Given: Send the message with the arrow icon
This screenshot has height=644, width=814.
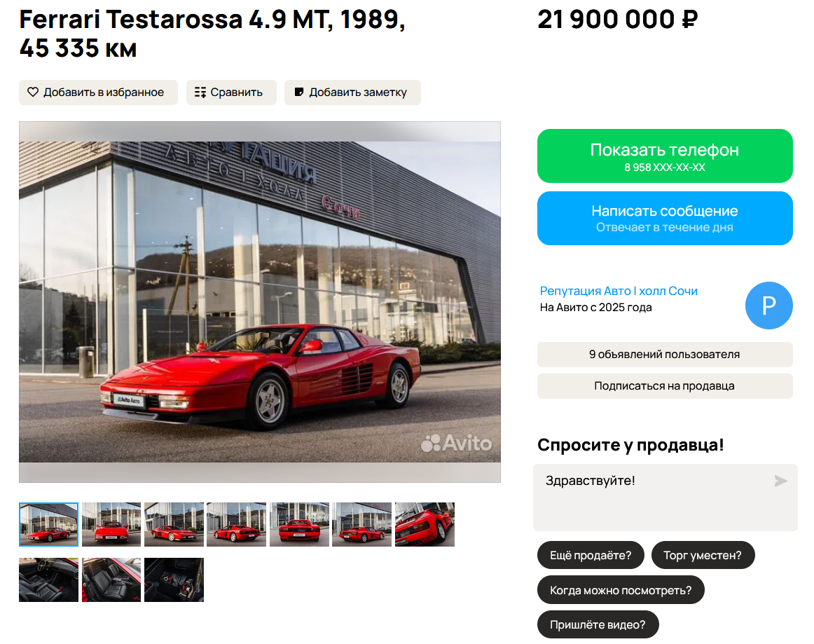Looking at the screenshot, I should [780, 481].
